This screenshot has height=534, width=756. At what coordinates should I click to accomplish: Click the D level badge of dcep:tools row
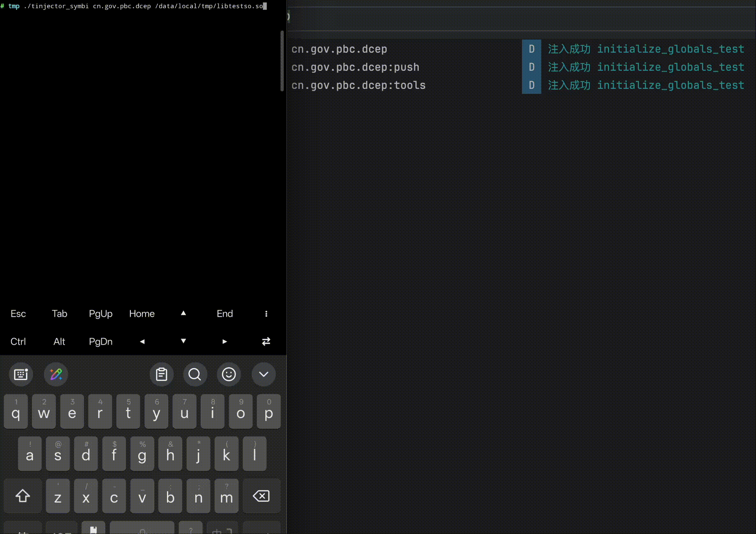pos(531,85)
